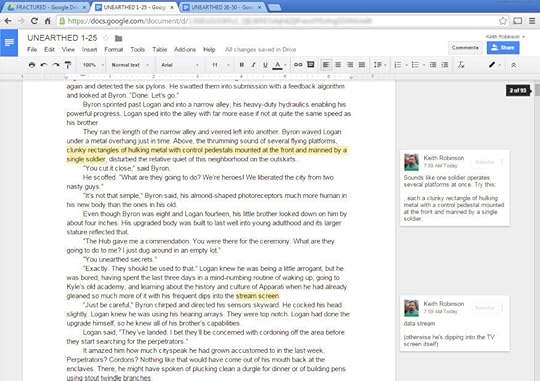Open the line spacing dropdown
Screen dimensions: 540x381
point(380,65)
